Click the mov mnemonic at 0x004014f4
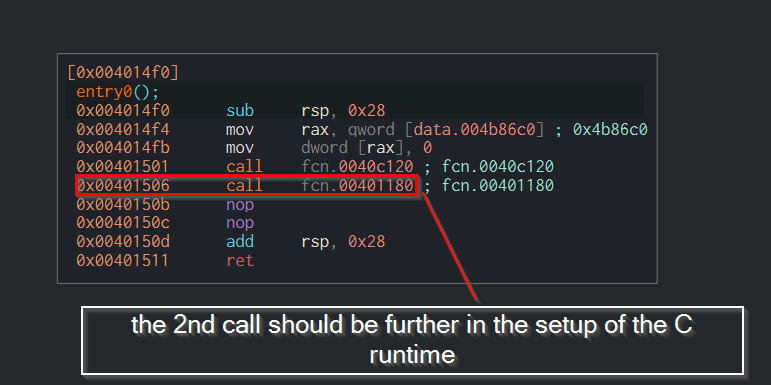Viewport: 771px width, 385px height. point(239,129)
